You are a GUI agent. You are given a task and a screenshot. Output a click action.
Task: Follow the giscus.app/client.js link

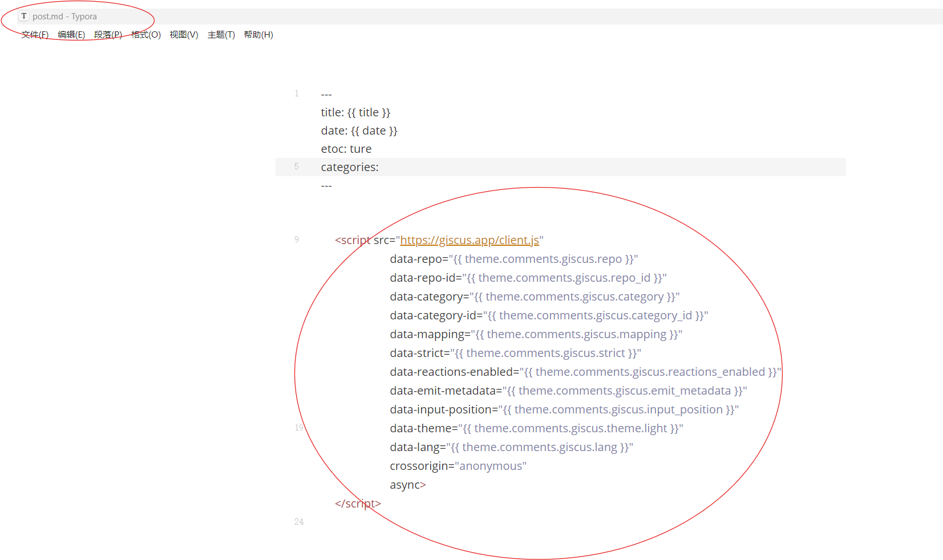pos(470,240)
